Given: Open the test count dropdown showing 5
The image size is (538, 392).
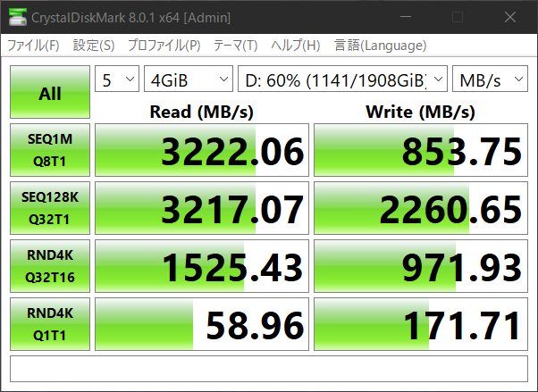Looking at the screenshot, I should 117,79.
